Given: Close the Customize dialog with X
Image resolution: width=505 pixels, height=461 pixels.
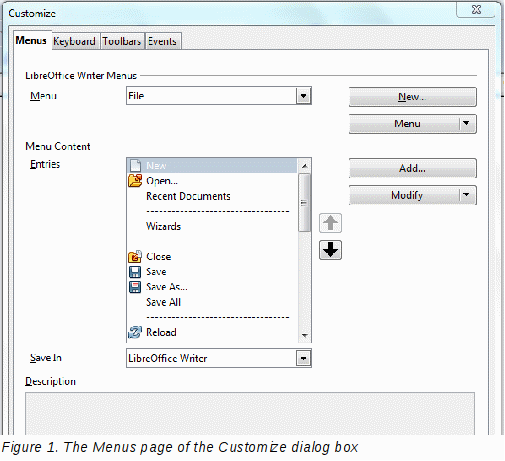Looking at the screenshot, I should point(476,9).
